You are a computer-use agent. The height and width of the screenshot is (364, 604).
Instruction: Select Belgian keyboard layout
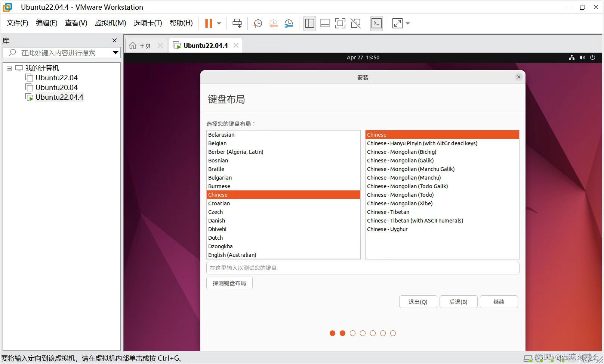283,143
